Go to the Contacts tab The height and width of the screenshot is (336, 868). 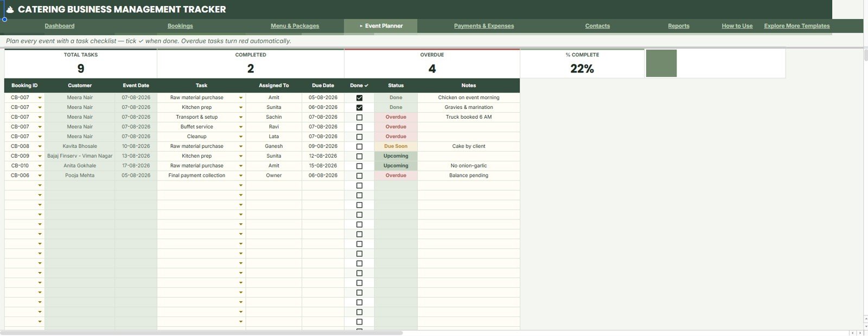[597, 26]
